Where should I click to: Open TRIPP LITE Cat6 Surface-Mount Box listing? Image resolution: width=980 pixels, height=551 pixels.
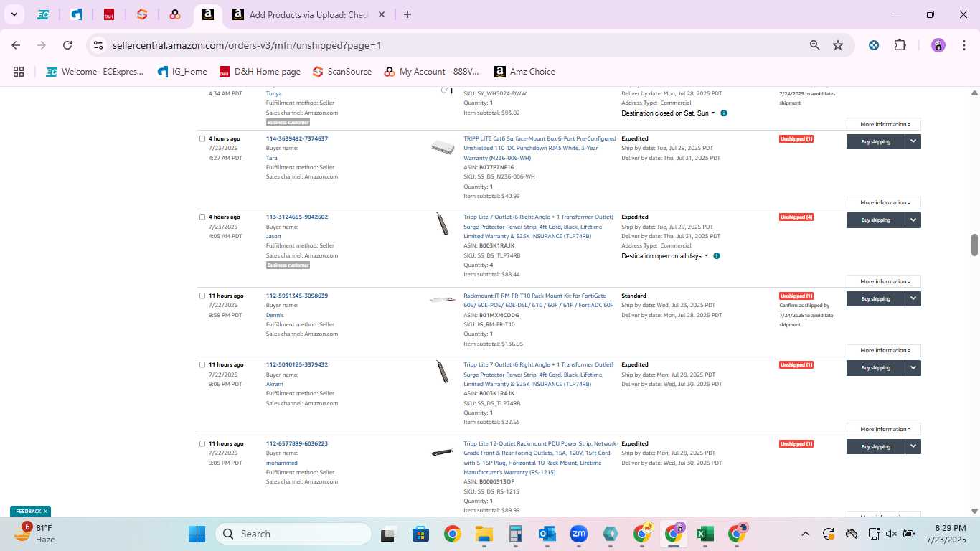pyautogui.click(x=540, y=148)
